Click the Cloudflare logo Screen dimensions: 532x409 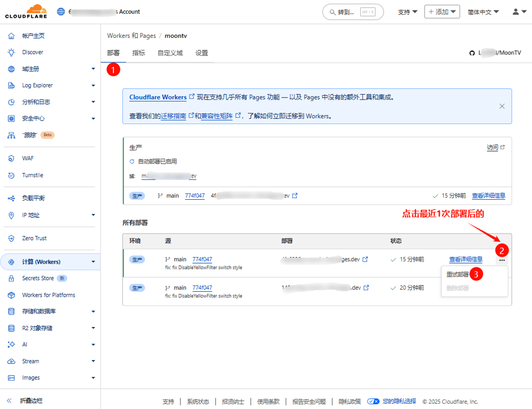click(26, 12)
